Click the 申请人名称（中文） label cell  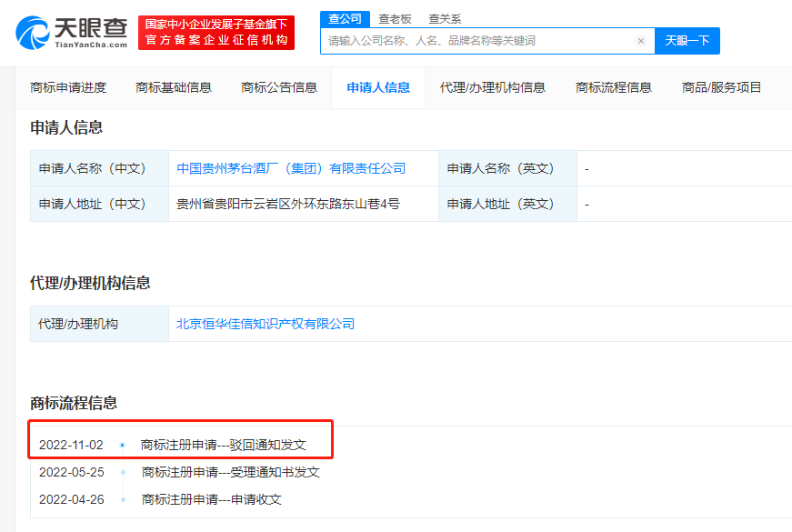(x=99, y=168)
